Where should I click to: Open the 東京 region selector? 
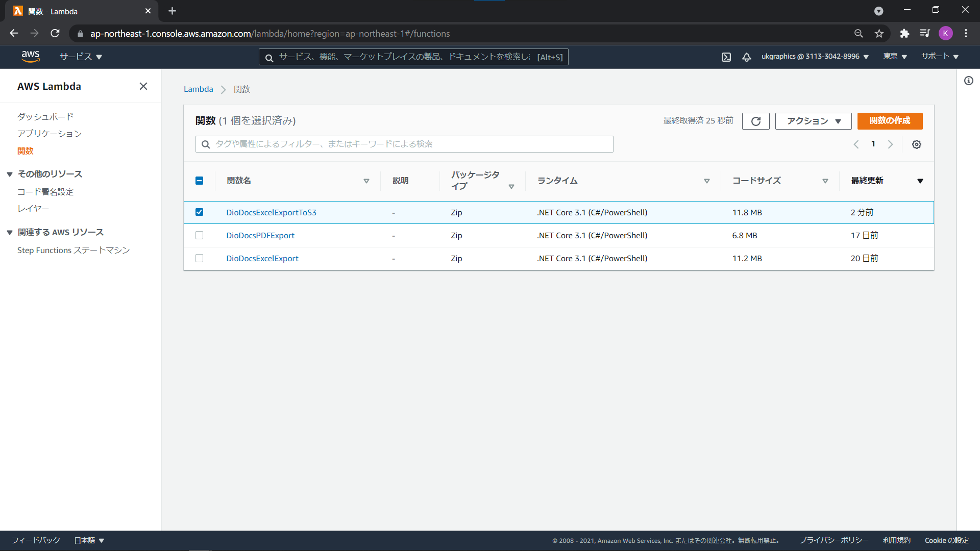click(895, 57)
